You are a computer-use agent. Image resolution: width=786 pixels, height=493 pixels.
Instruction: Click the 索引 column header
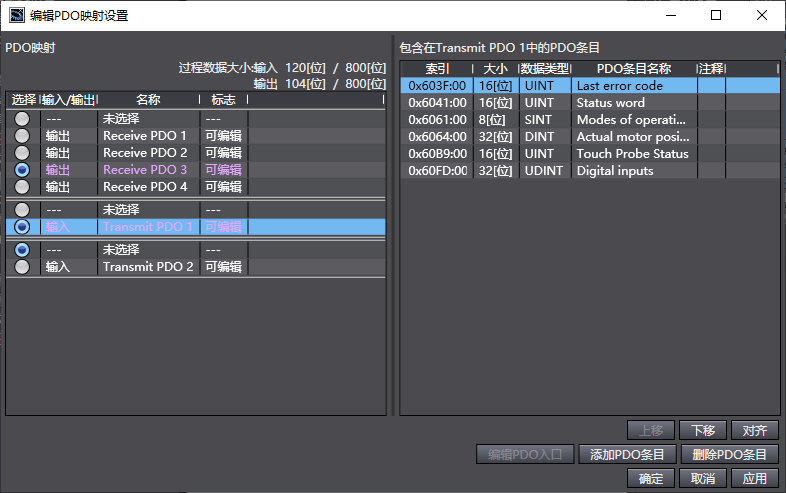437,69
